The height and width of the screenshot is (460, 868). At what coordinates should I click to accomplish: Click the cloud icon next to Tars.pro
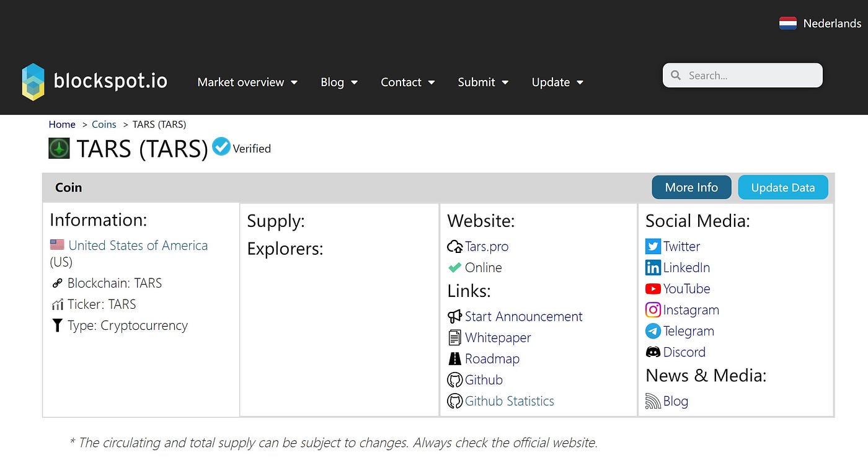(455, 246)
